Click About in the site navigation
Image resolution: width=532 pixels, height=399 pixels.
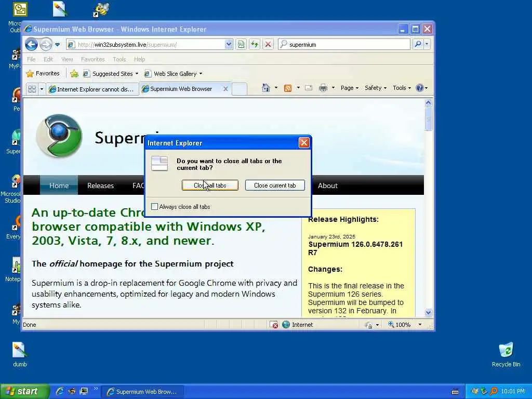[328, 185]
